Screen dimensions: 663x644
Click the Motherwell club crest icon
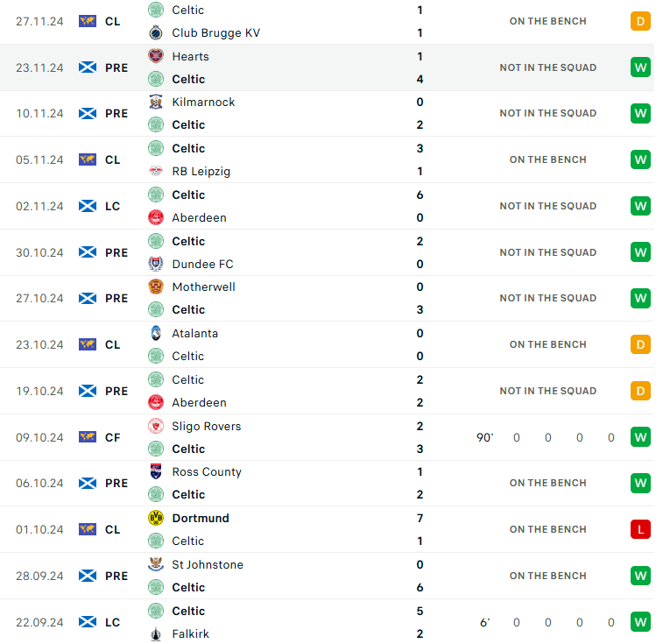point(156,287)
